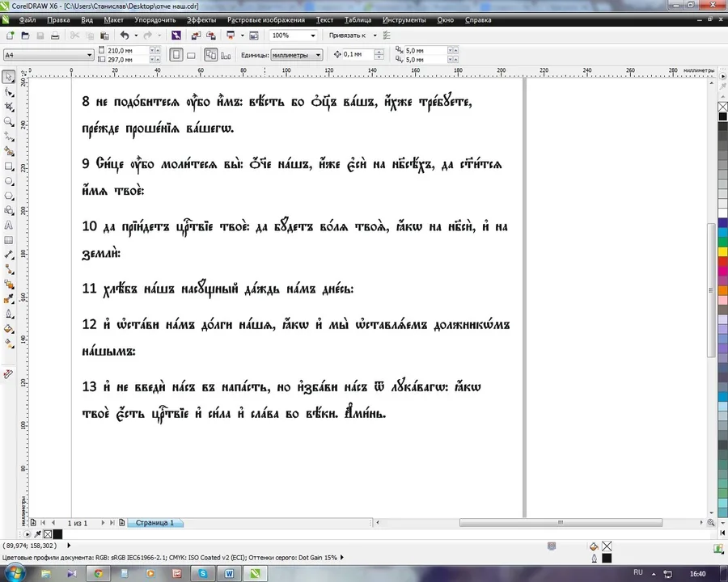Select the Table tool
The width and height of the screenshot is (728, 582).
9,240
